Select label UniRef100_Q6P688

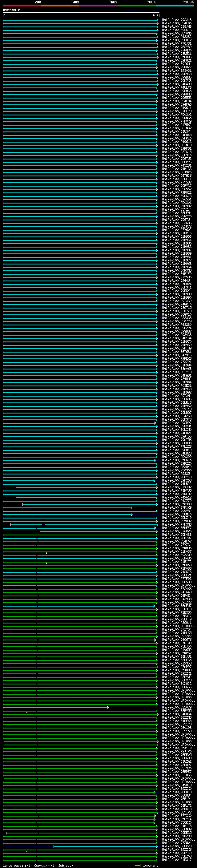pos(176,758)
